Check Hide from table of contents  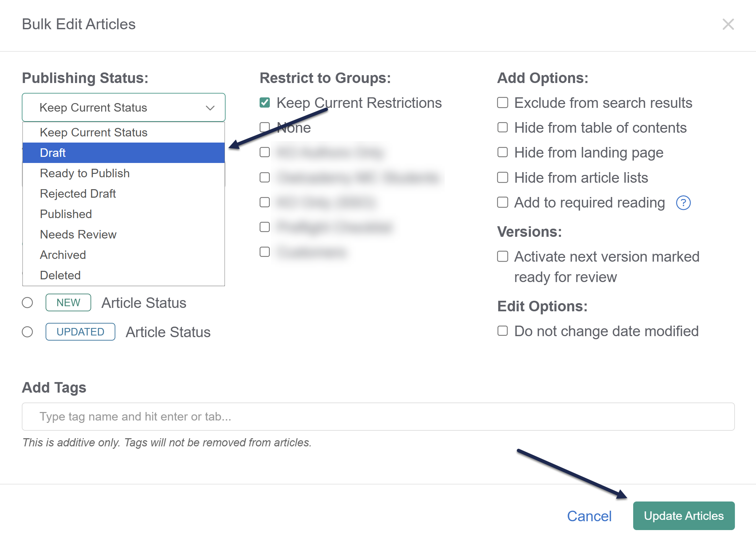[x=503, y=128]
